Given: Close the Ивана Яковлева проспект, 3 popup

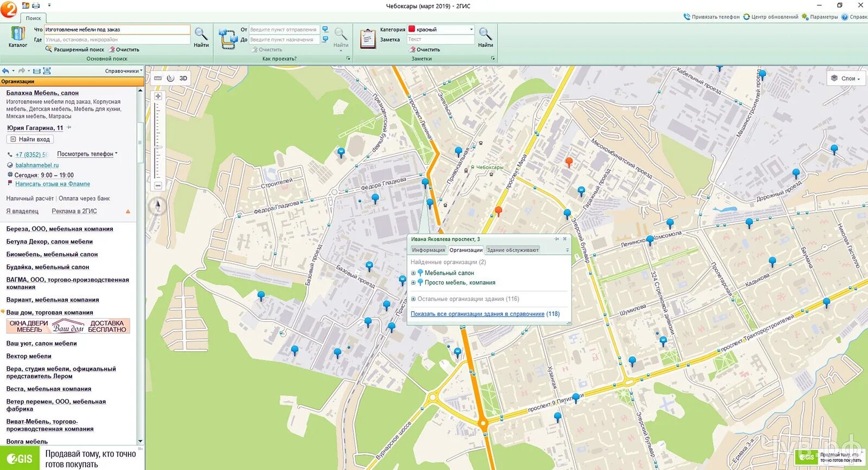Looking at the screenshot, I should 565,239.
